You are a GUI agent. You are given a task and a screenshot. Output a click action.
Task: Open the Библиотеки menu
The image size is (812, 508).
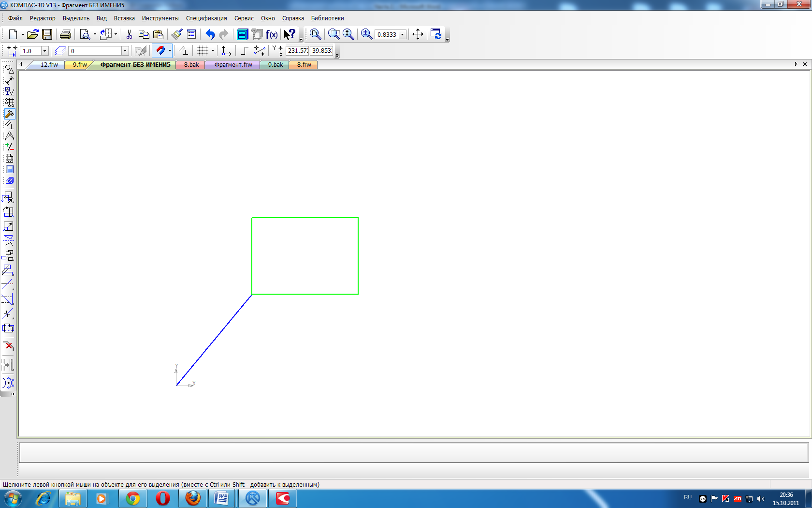[327, 18]
